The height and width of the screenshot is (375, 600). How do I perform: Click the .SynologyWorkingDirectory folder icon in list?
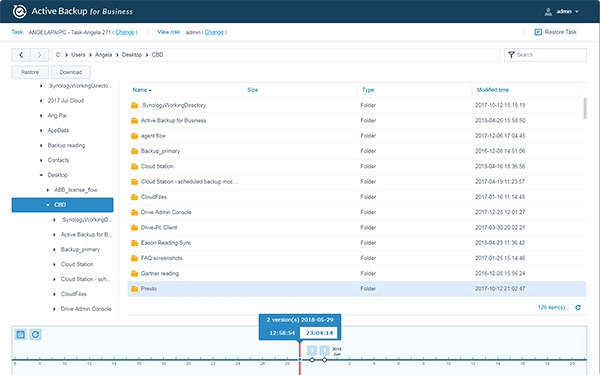point(134,105)
